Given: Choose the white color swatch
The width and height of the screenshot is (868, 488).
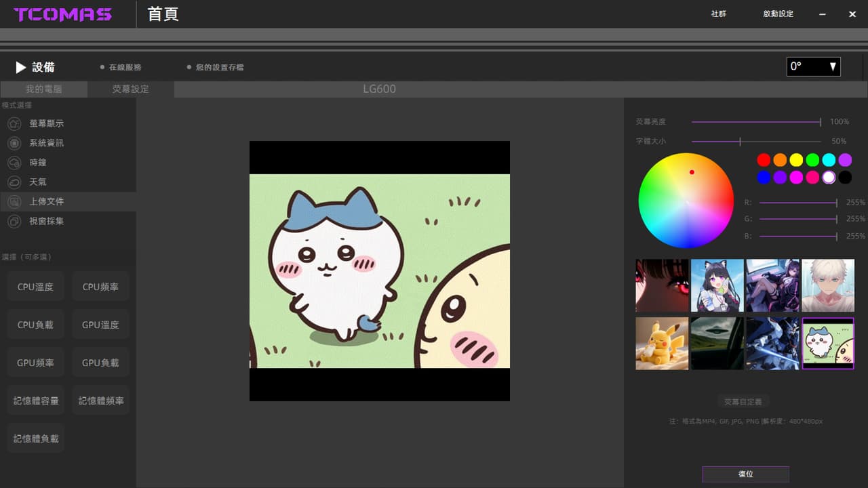Looking at the screenshot, I should (829, 178).
